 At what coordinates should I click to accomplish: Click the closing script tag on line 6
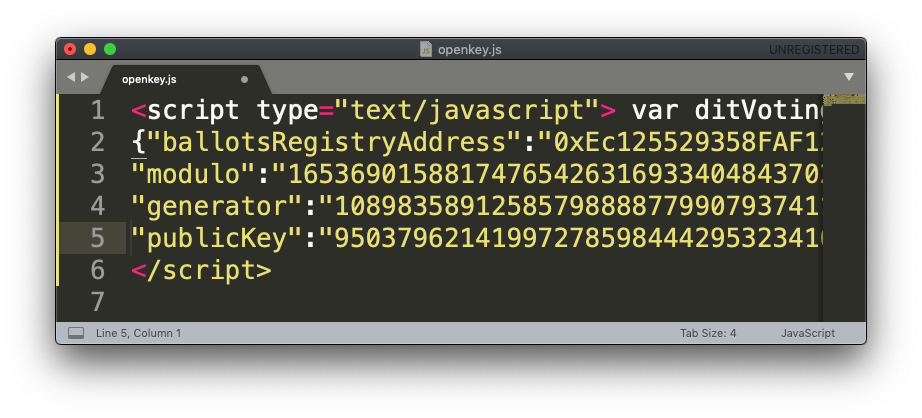click(x=200, y=270)
